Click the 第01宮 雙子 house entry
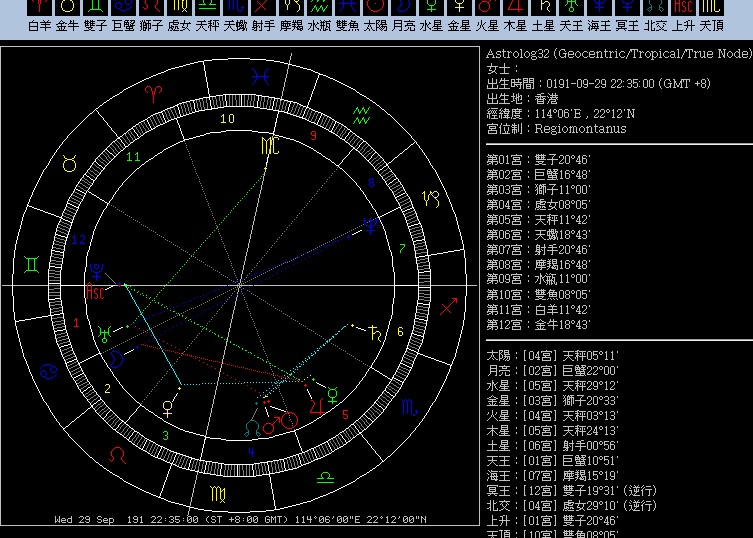The image size is (753, 538). [x=538, y=160]
